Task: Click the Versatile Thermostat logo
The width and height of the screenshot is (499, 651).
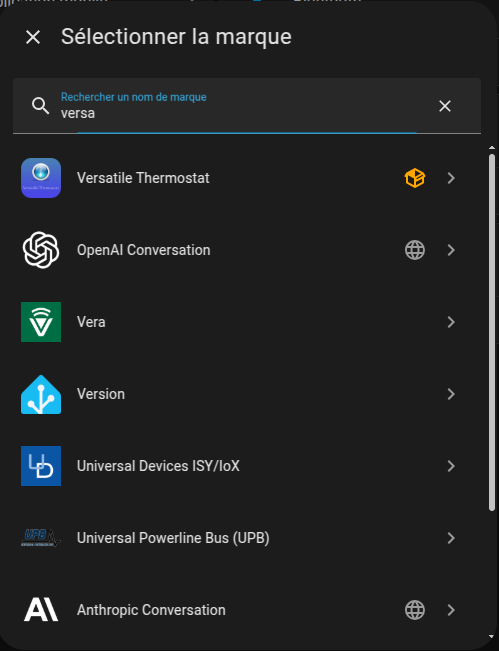Action: pos(41,178)
